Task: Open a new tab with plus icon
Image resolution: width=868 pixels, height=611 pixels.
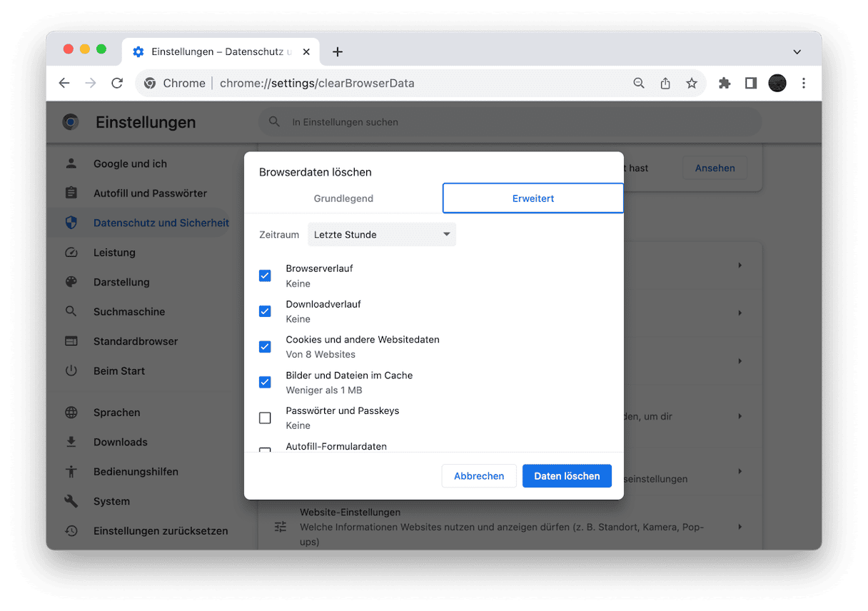Action: tap(338, 51)
